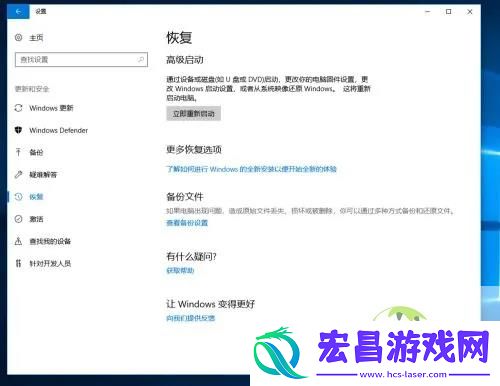Click the 针对开发人员 tools icon
Viewport: 500px width, 386px height.
(19, 263)
